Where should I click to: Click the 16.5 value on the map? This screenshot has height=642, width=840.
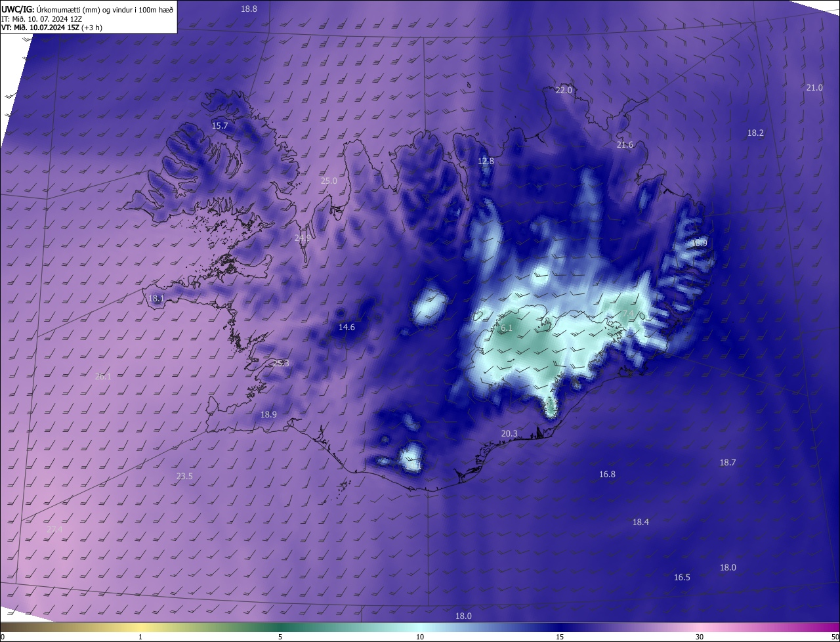click(x=682, y=577)
